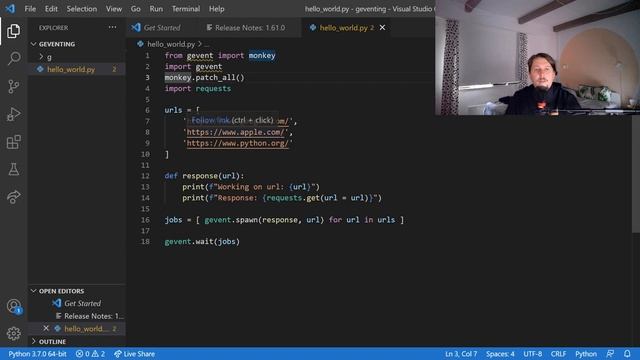Click line number 12 in gutter
This screenshot has width=640, height=360.
click(x=145, y=176)
